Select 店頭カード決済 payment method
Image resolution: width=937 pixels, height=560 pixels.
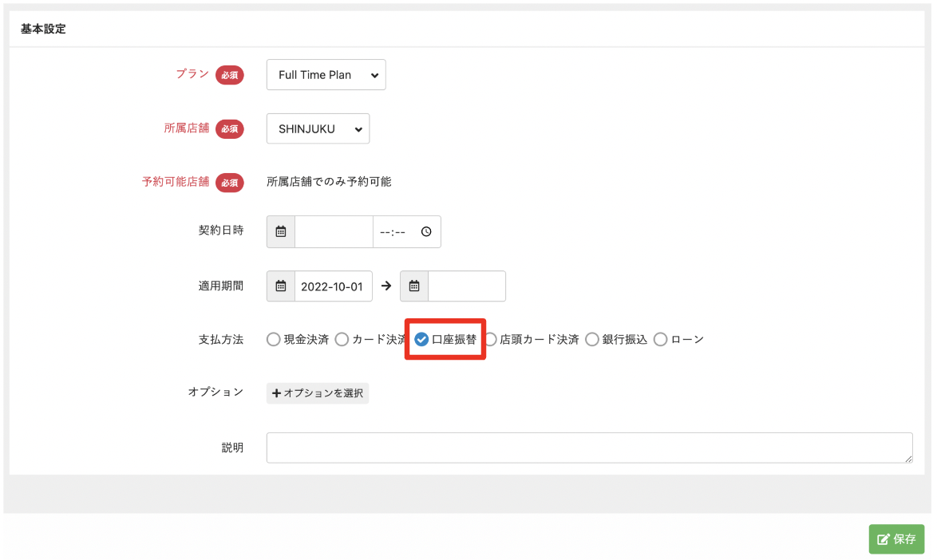pyautogui.click(x=490, y=340)
